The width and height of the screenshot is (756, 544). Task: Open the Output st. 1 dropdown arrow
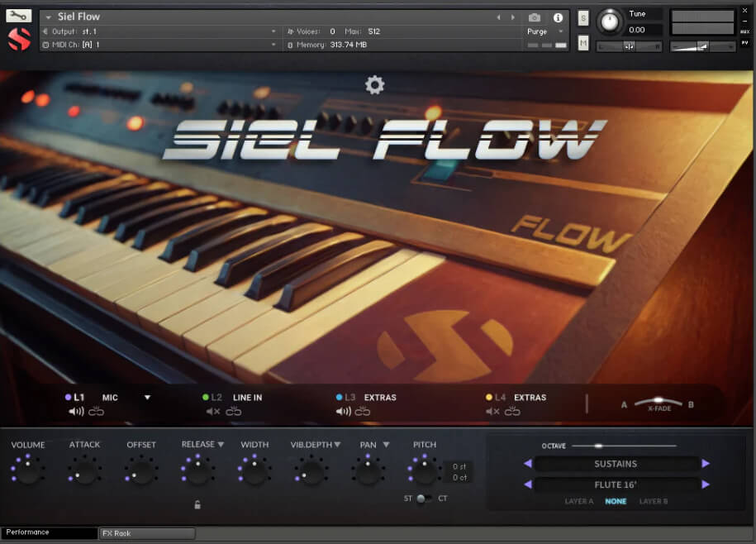coord(273,31)
